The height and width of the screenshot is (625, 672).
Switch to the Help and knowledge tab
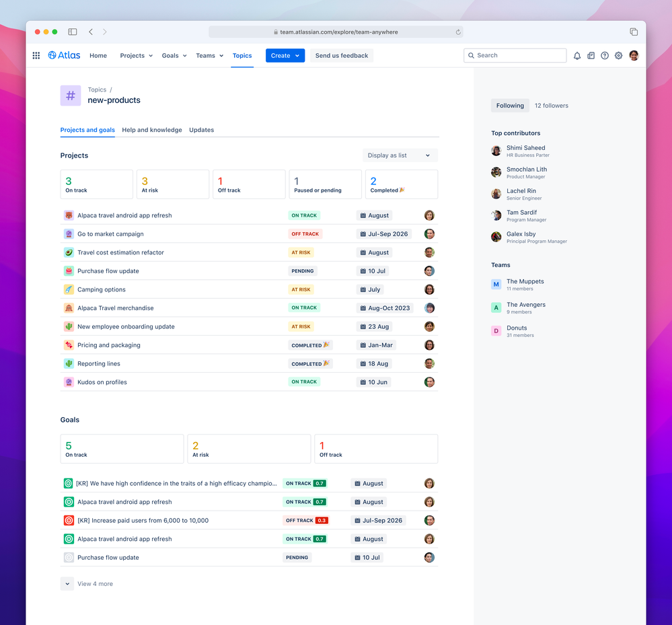pyautogui.click(x=152, y=130)
